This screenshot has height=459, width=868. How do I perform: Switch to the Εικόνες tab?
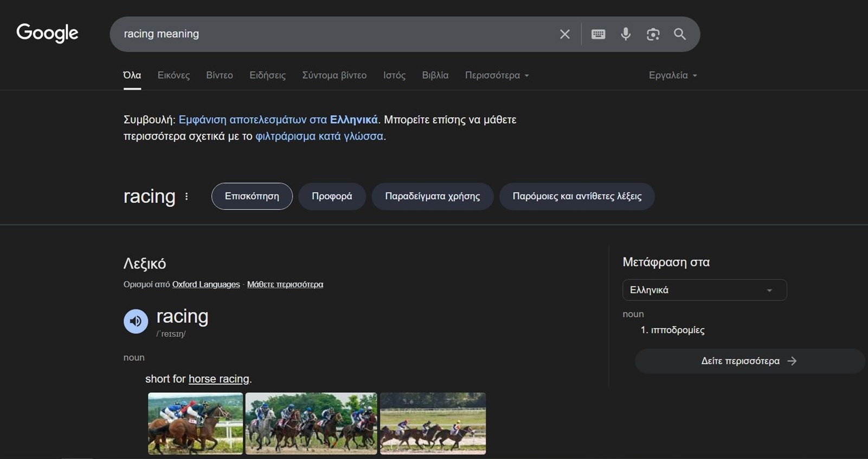(173, 75)
